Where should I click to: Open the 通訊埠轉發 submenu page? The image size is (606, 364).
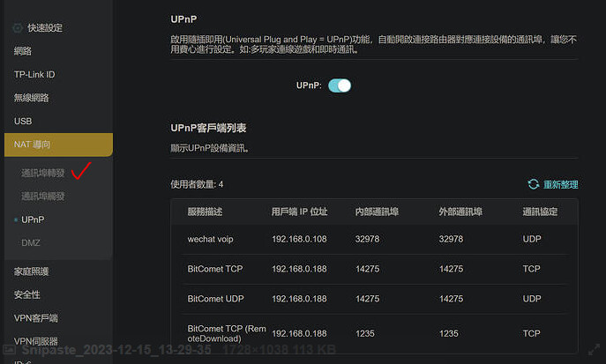[x=43, y=174]
